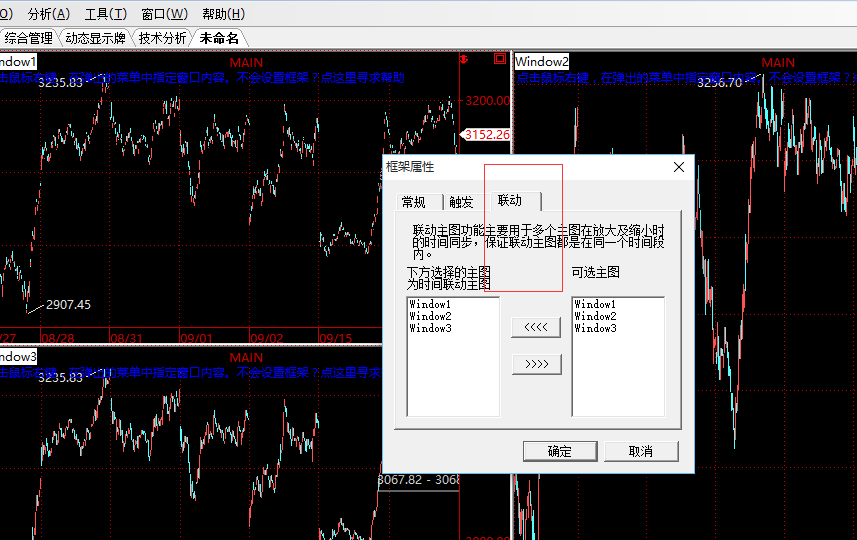The width and height of the screenshot is (857, 540).
Task: Select the 触发 tab in 框架属性 dialog
Action: tap(461, 202)
